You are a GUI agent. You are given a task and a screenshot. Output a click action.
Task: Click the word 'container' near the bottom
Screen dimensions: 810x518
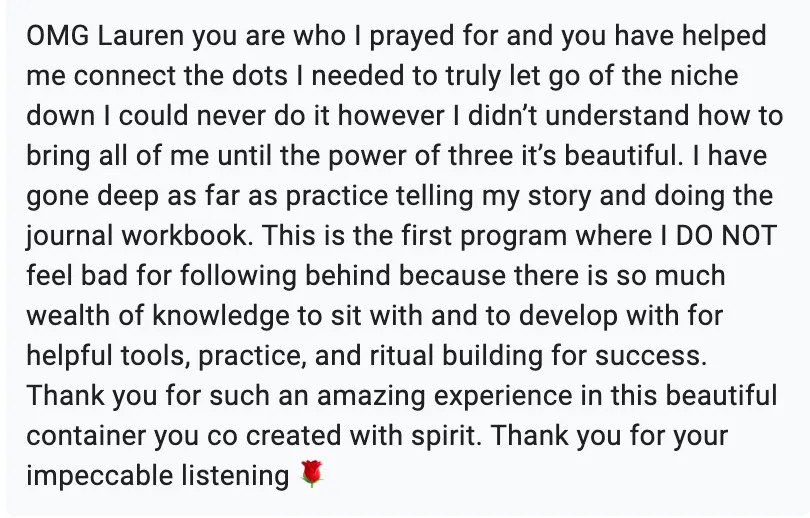(86, 435)
